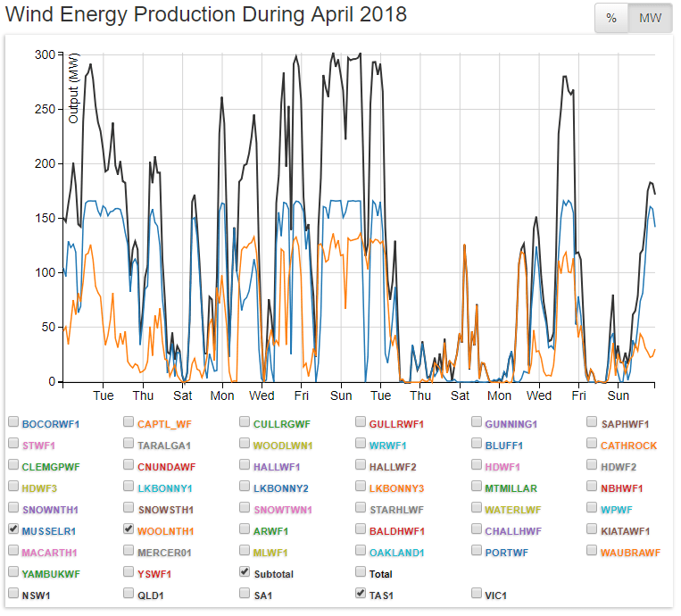Uncheck the WOOLNTH1 wind farm checkbox

coord(129,529)
